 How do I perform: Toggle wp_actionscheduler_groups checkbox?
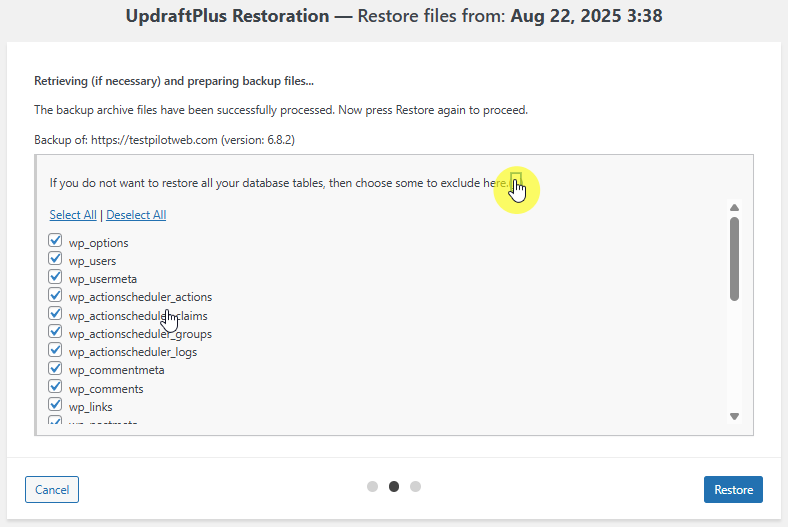coord(55,333)
